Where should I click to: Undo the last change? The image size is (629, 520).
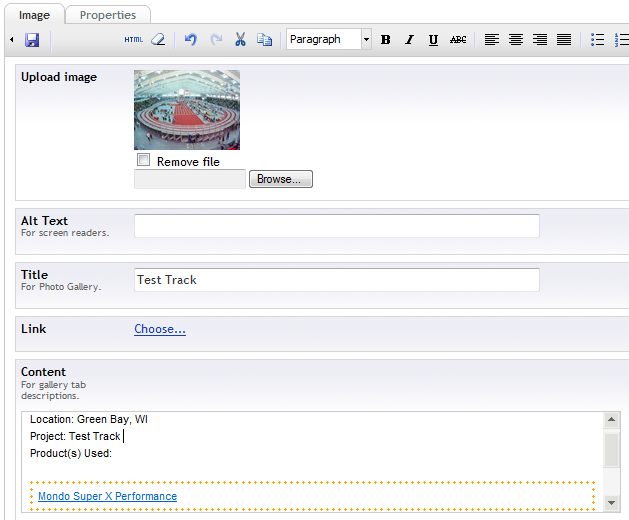(191, 40)
